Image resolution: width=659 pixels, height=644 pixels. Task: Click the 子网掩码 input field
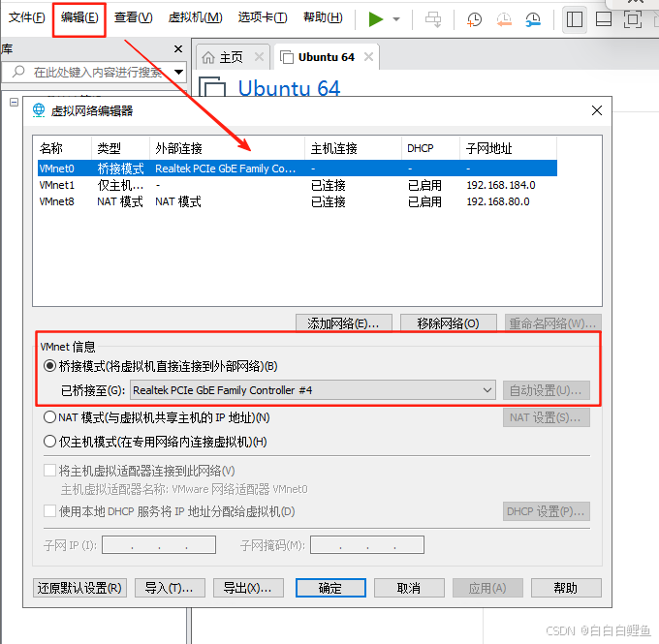(367, 545)
